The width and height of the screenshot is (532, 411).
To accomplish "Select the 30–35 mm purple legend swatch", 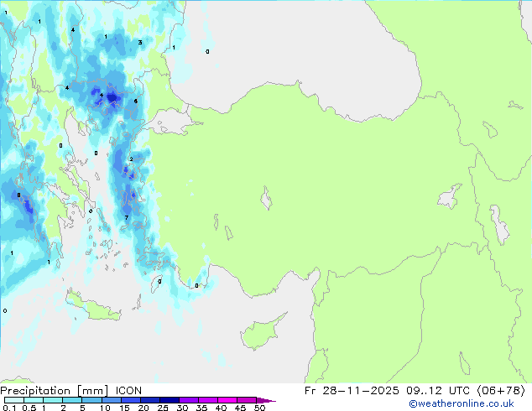I will click(189, 400).
